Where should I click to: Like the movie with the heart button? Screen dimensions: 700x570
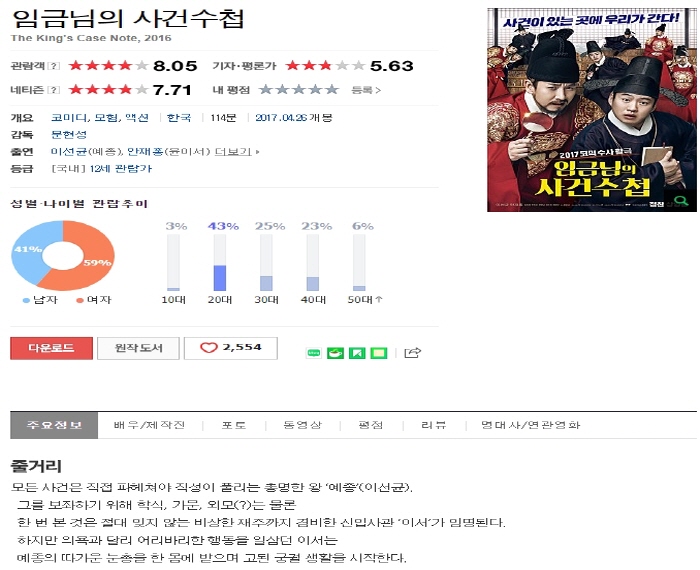tap(231, 348)
